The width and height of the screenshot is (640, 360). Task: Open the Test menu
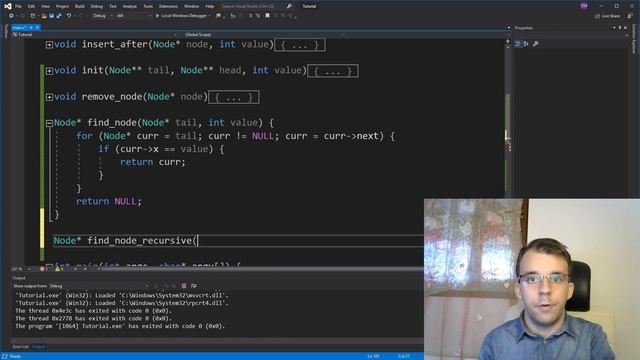[x=113, y=7]
